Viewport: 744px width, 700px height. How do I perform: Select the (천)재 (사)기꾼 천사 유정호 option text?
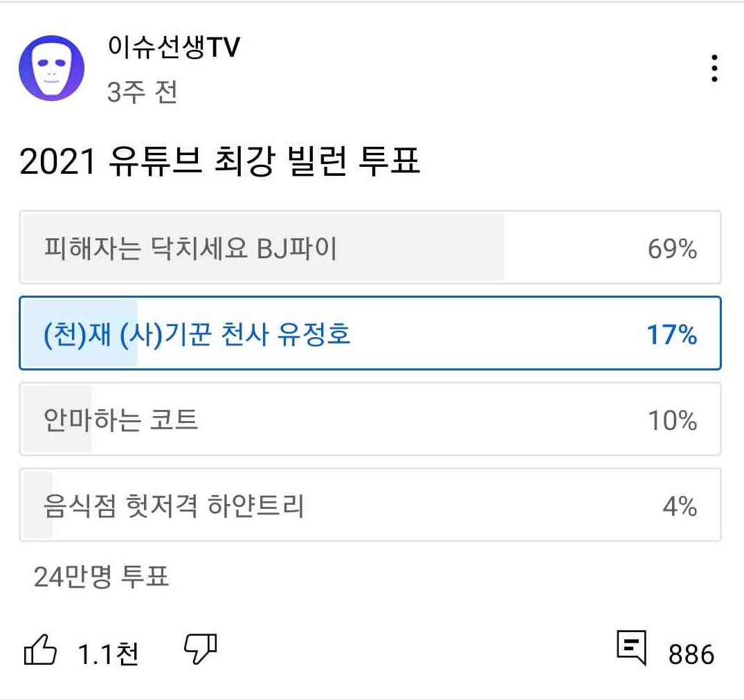click(197, 334)
